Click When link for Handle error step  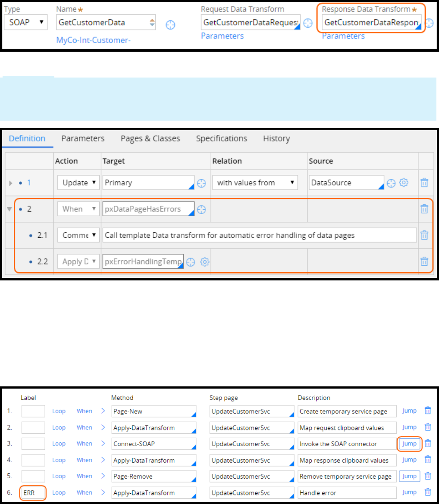point(85,492)
